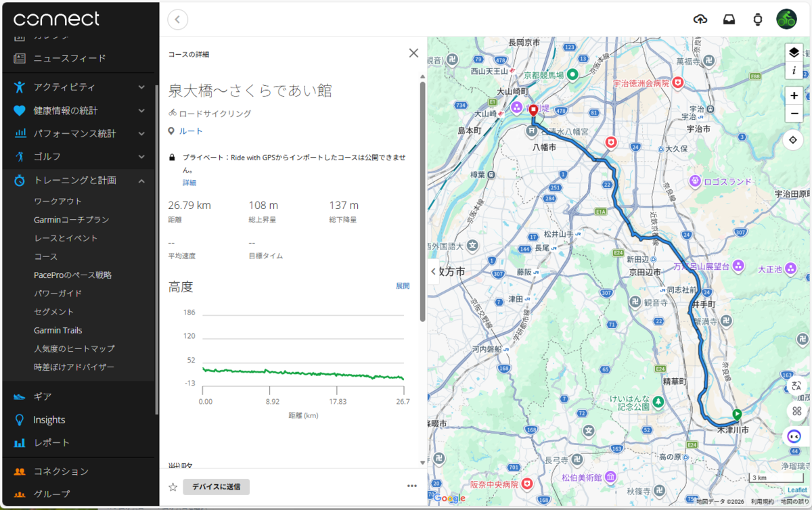Collapse the トレーニングと計画 chevron
Screen dimensions: 812x510
click(141, 181)
